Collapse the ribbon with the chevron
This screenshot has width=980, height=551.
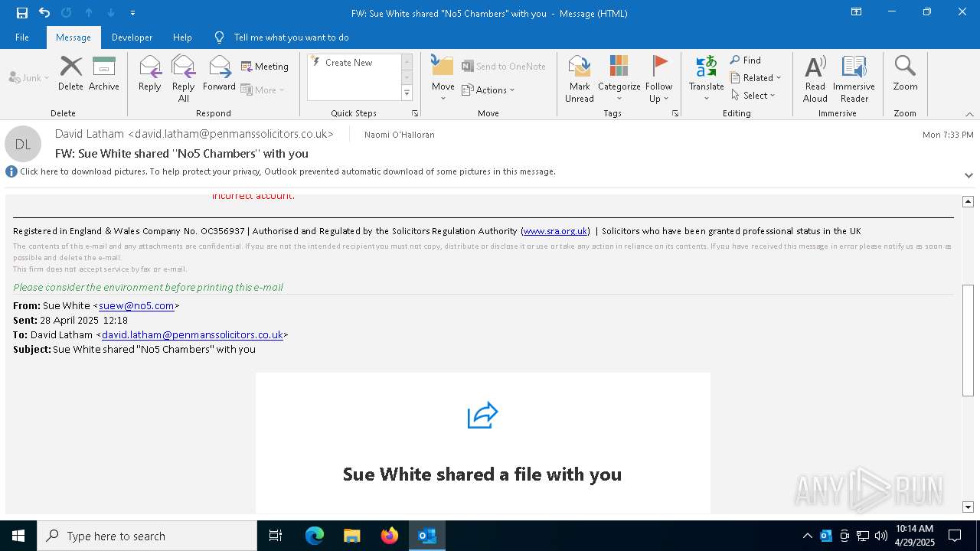[969, 114]
